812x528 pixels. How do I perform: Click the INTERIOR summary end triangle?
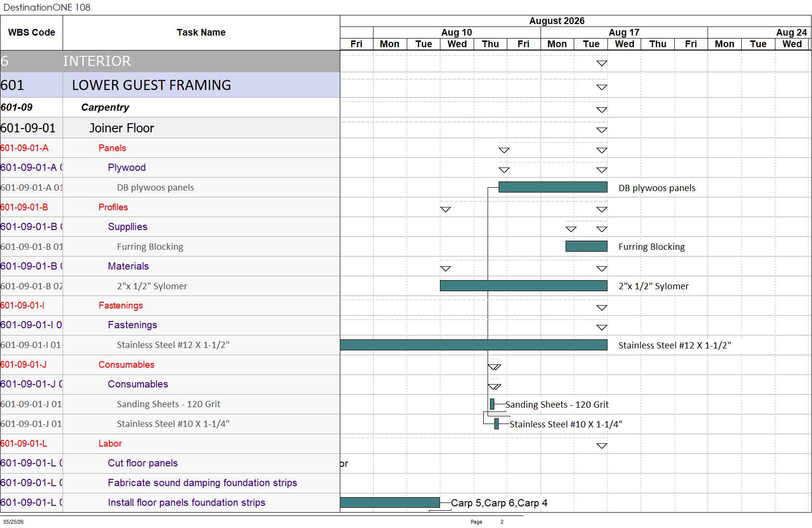click(602, 64)
